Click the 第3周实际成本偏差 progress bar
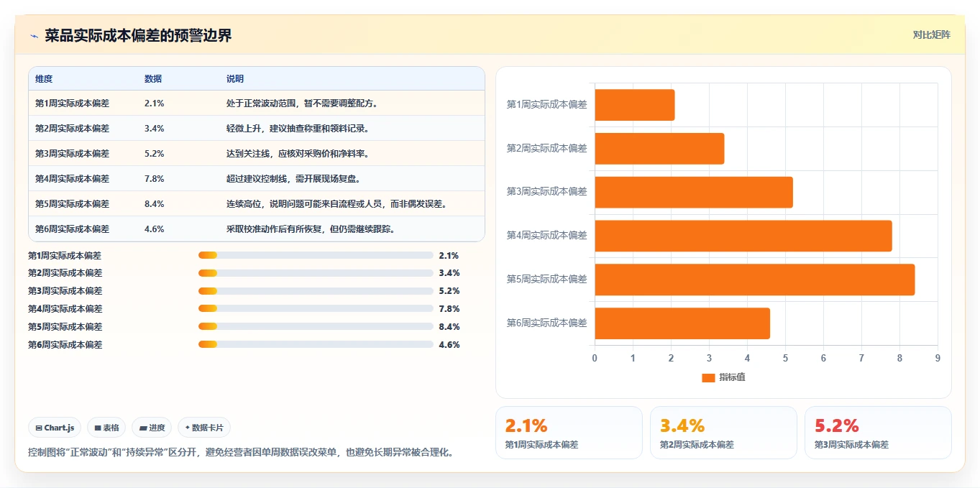Screen dimensions: 980x488 pyautogui.click(x=316, y=291)
